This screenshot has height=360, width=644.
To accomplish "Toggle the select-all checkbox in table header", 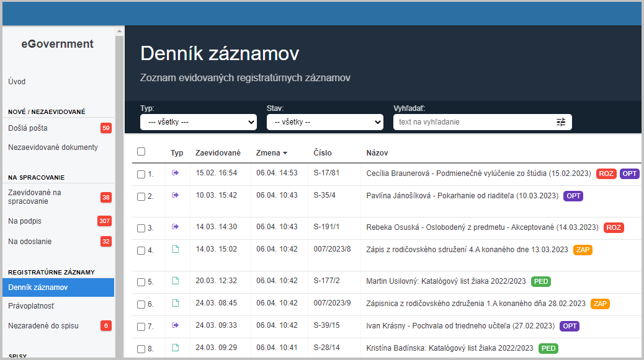I will coord(141,152).
